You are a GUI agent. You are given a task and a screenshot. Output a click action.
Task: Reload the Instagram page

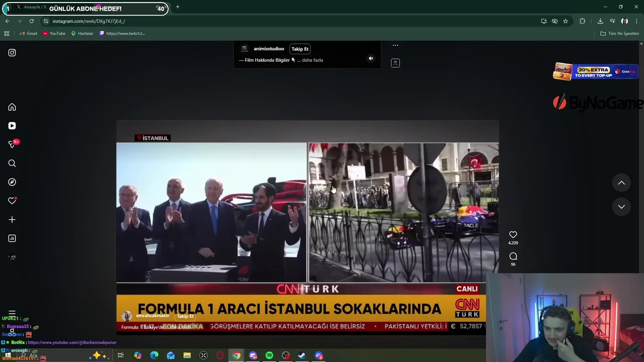[31, 21]
